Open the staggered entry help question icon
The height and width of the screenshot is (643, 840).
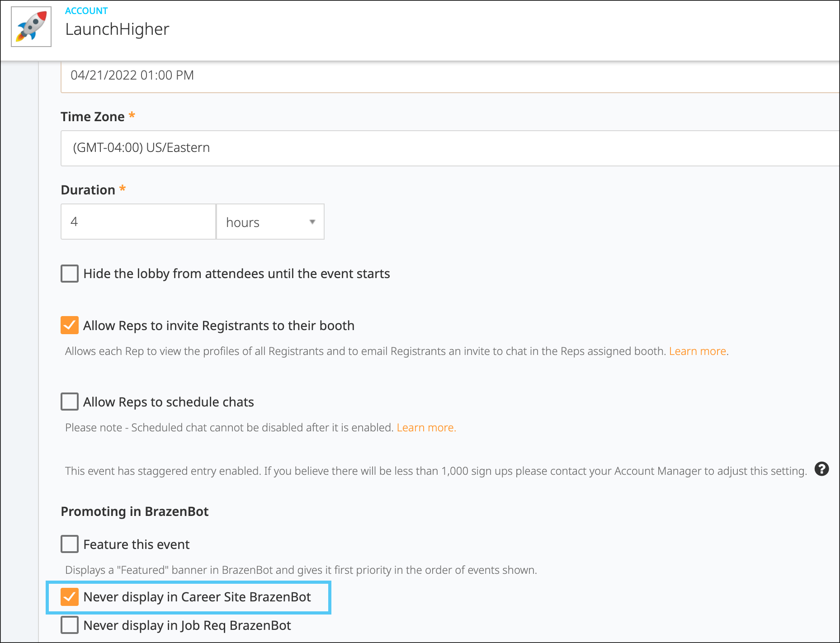(x=821, y=469)
